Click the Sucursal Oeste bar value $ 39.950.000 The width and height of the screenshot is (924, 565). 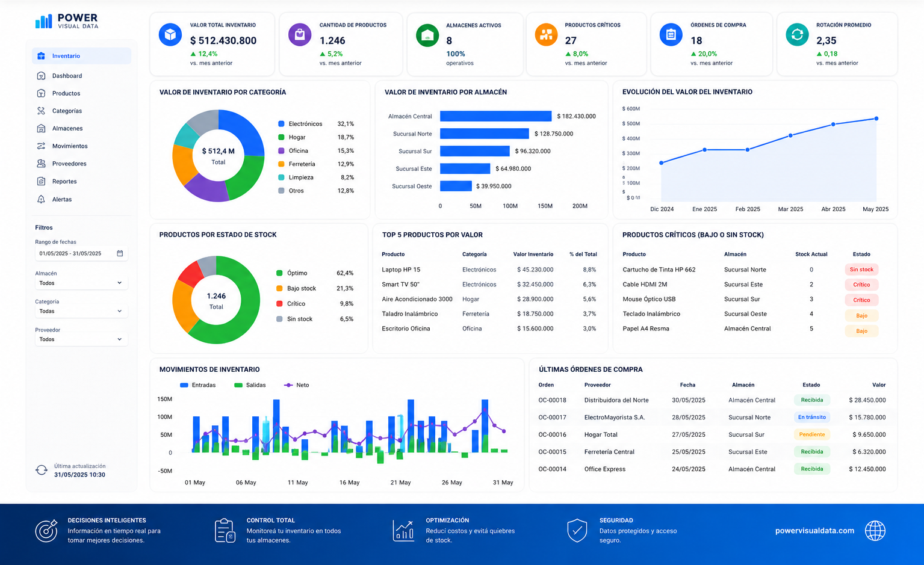coord(494,187)
